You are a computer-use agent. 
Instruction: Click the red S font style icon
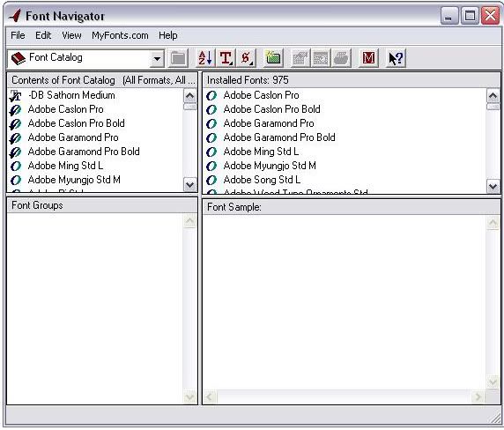[246, 58]
